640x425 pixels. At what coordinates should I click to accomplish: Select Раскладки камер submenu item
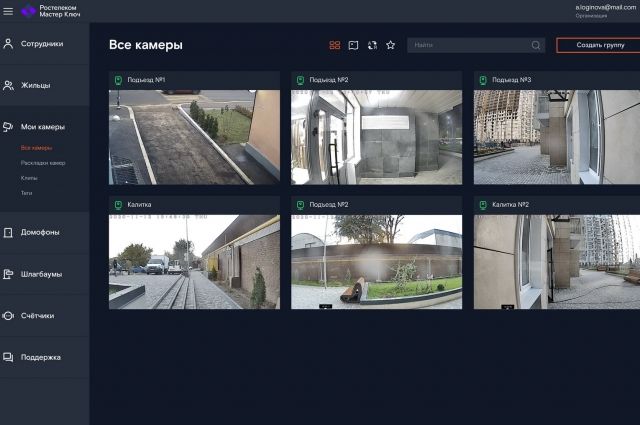[x=43, y=163]
